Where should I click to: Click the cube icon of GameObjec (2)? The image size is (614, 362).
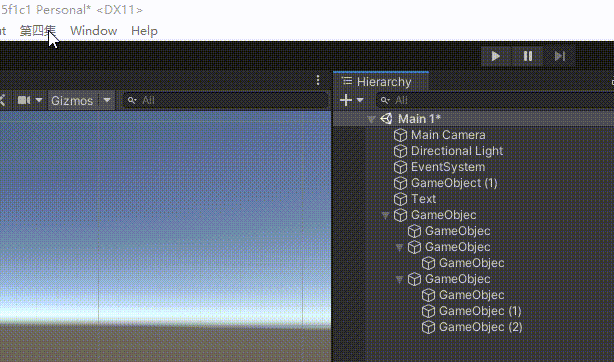pyautogui.click(x=428, y=327)
